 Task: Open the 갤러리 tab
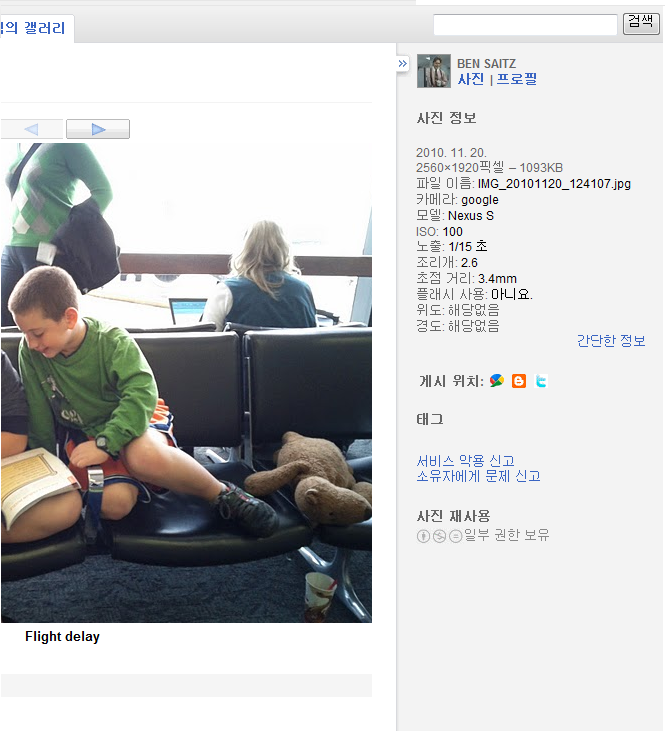tap(33, 28)
